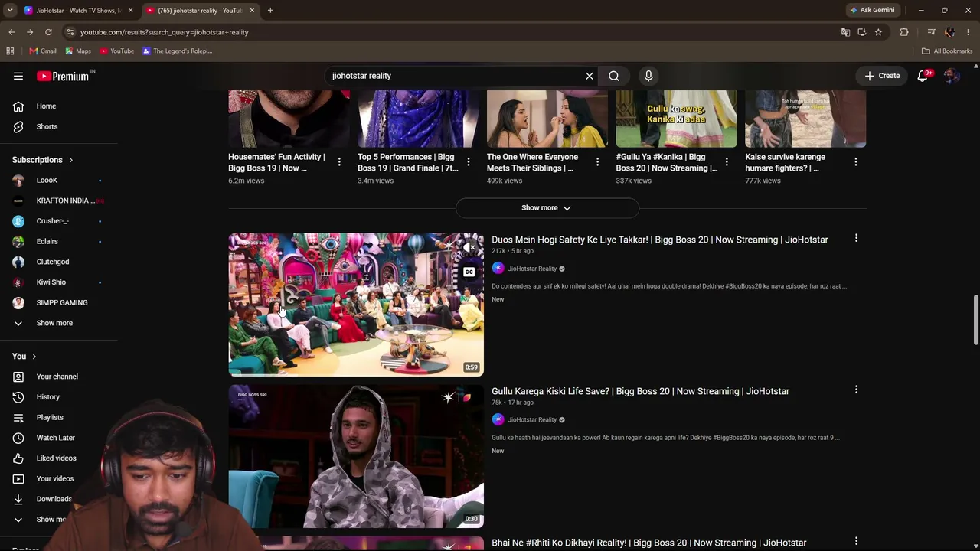The height and width of the screenshot is (551, 980).
Task: Open Gullu Karega Kiski Life Save title
Action: click(641, 391)
